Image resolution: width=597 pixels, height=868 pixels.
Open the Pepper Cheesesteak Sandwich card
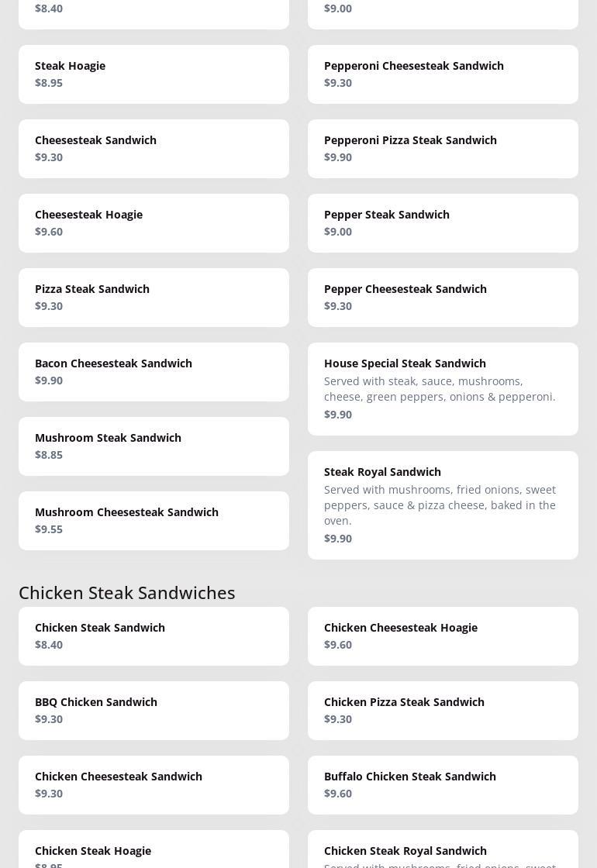(443, 298)
